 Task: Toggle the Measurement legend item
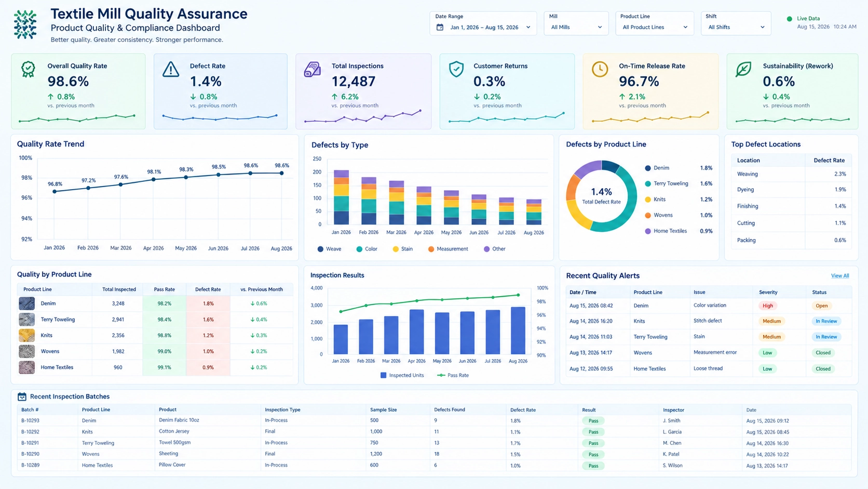[447, 249]
